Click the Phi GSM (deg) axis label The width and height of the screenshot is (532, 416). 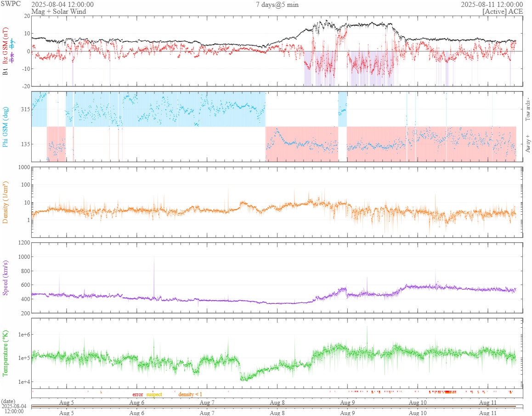coord(5,127)
